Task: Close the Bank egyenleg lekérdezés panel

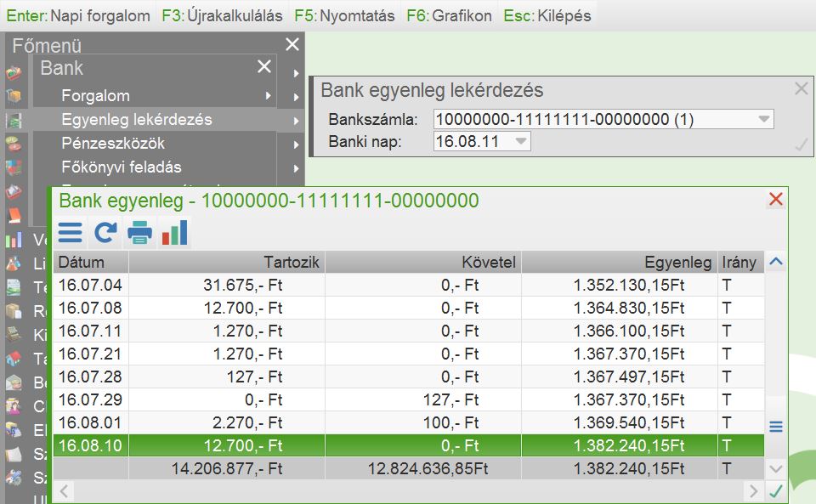Action: (x=802, y=88)
